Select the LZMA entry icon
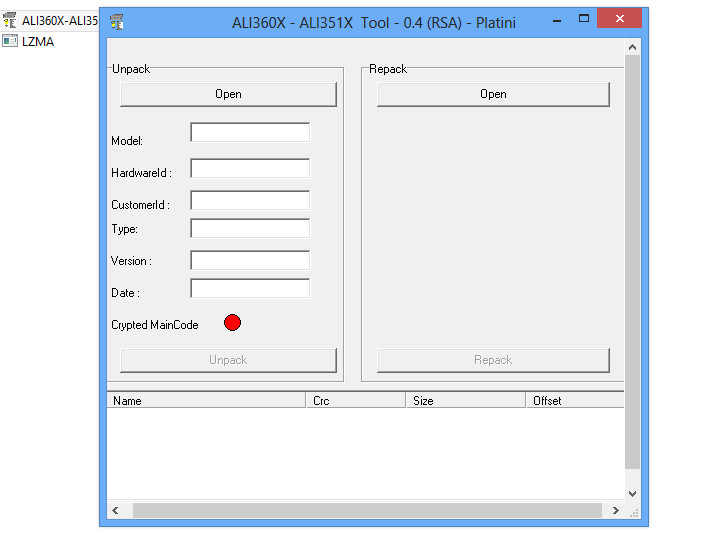 point(10,41)
